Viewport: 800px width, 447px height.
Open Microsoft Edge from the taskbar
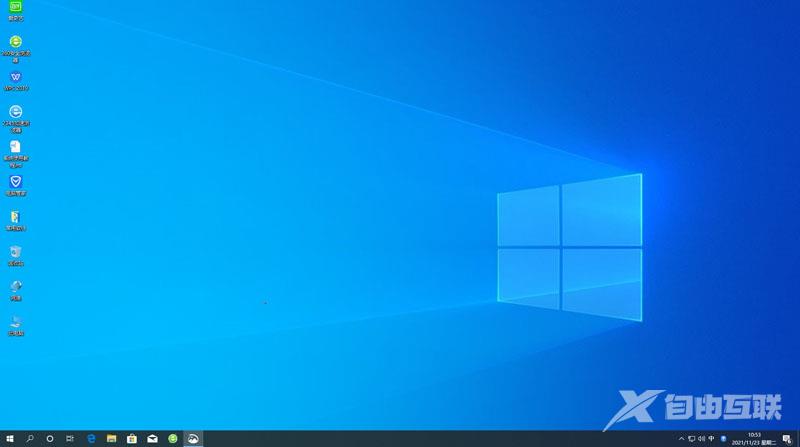(91, 438)
